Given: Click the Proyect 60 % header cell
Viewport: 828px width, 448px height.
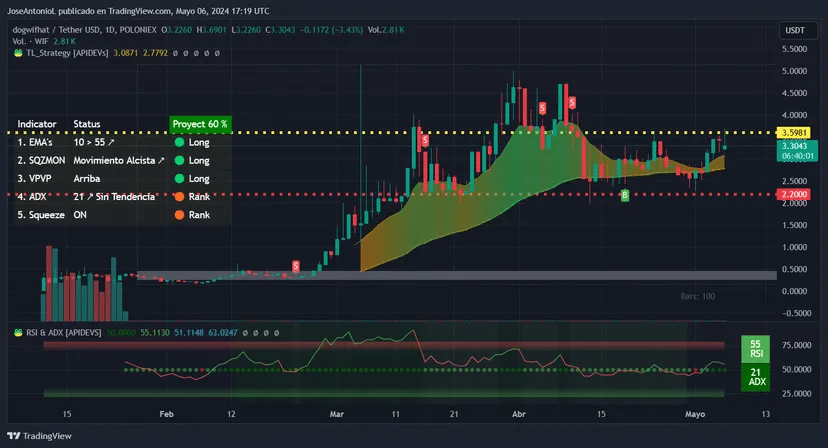Looking at the screenshot, I should [200, 124].
